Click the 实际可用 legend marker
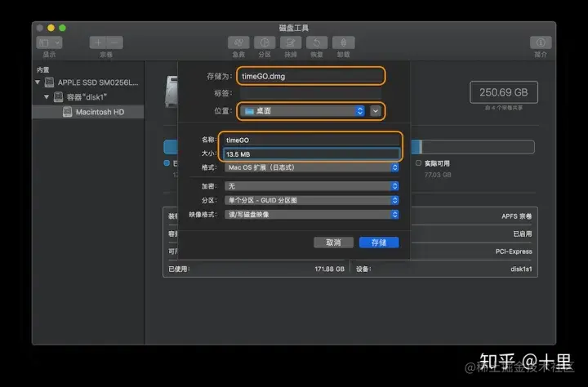The image size is (588, 387). [x=418, y=163]
